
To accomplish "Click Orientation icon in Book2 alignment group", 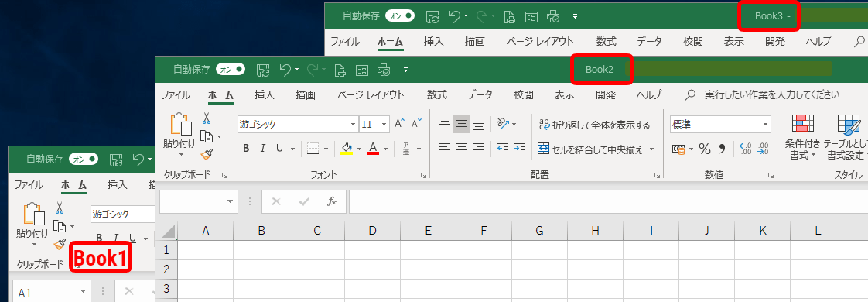I will [503, 124].
